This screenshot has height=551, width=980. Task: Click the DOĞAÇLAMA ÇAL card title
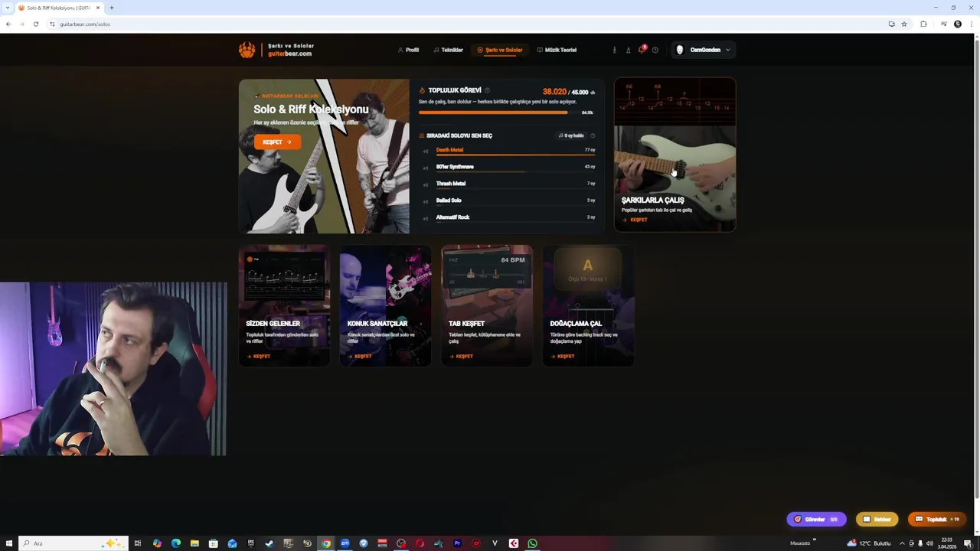pyautogui.click(x=576, y=324)
